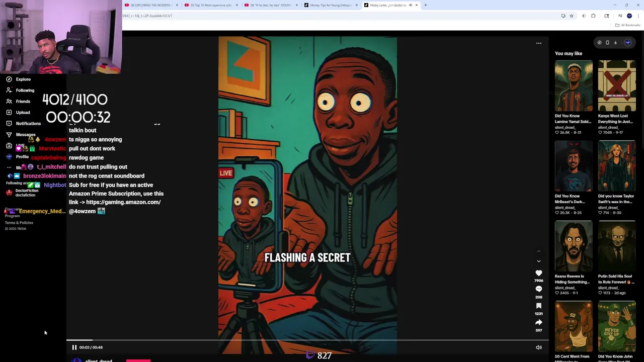Open the MrBeast's Dark video thumbnail

pos(574,166)
